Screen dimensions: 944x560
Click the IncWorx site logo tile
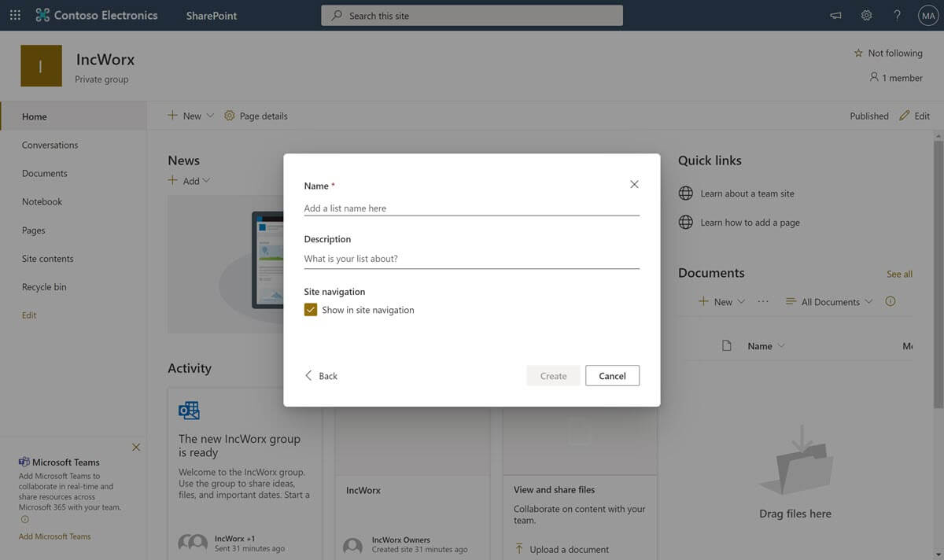click(41, 66)
